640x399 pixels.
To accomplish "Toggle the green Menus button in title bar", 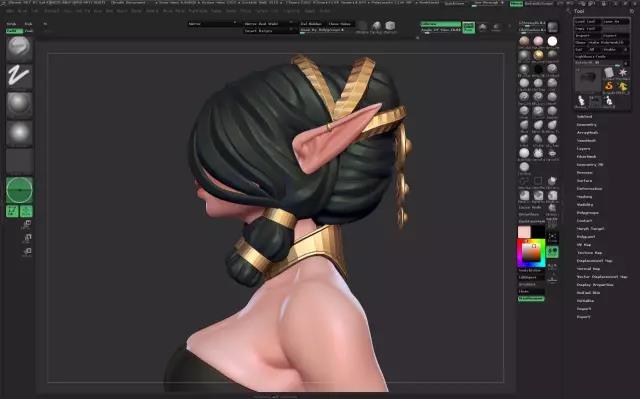I will [x=516, y=3].
